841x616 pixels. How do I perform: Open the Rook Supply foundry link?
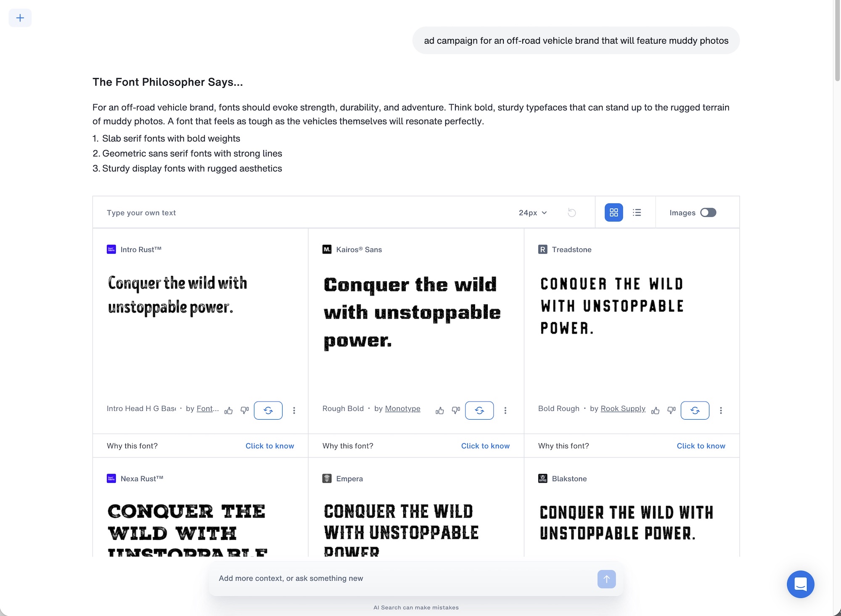623,408
